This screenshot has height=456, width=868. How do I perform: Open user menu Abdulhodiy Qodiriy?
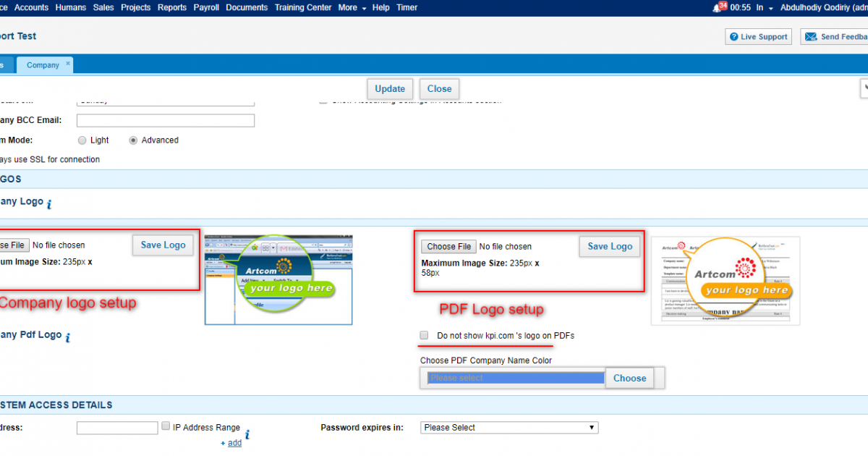click(824, 8)
